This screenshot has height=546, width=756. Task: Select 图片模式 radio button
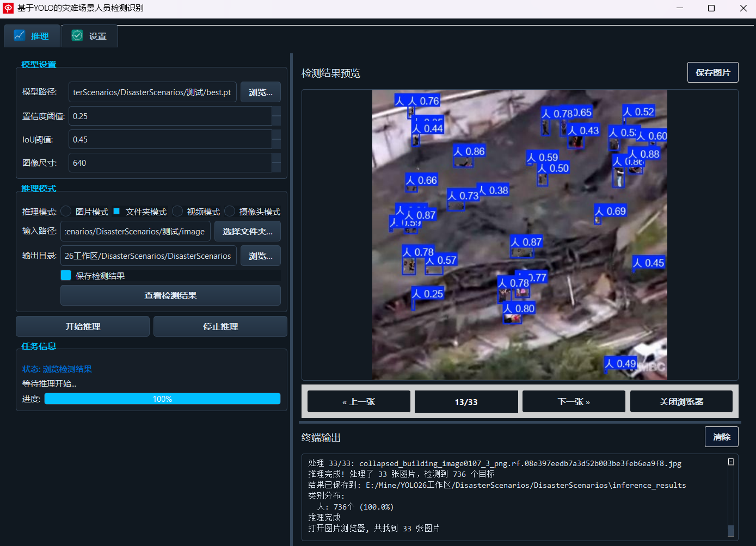point(66,211)
